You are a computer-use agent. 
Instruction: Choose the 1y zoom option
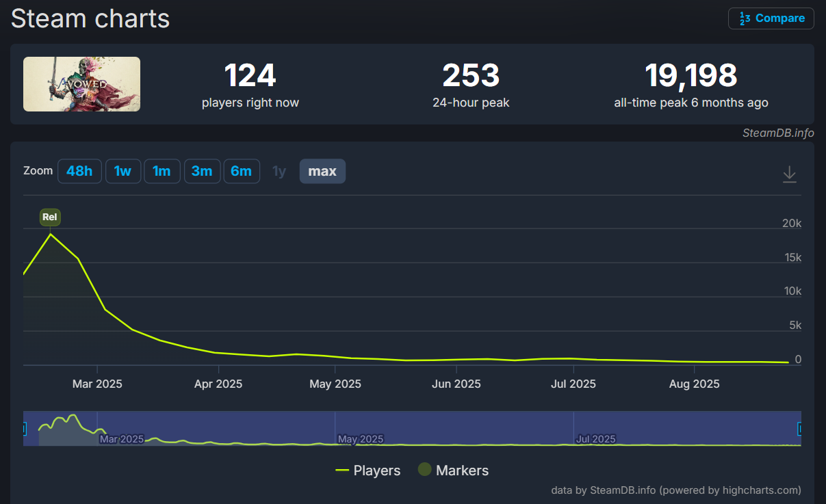(x=279, y=171)
